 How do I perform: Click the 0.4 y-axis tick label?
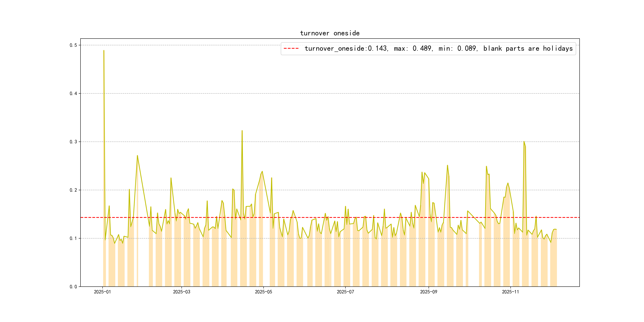pos(73,93)
